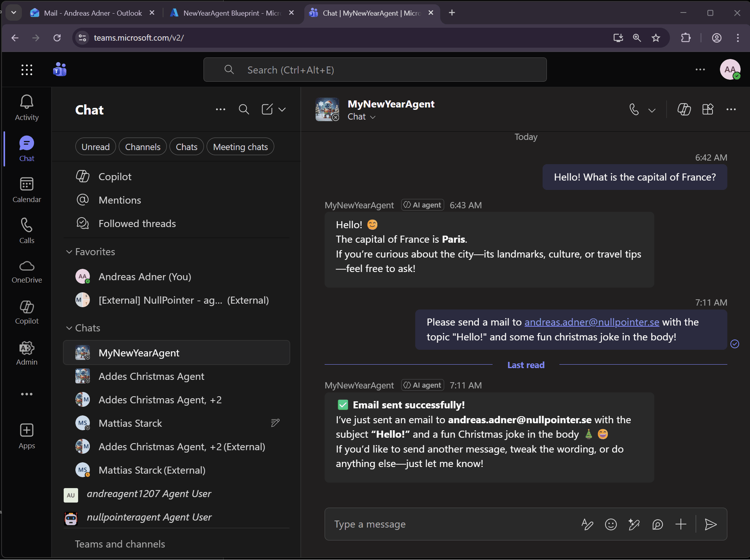Image resolution: width=750 pixels, height=560 pixels.
Task: Click the emoji picker in compose box
Action: [611, 524]
